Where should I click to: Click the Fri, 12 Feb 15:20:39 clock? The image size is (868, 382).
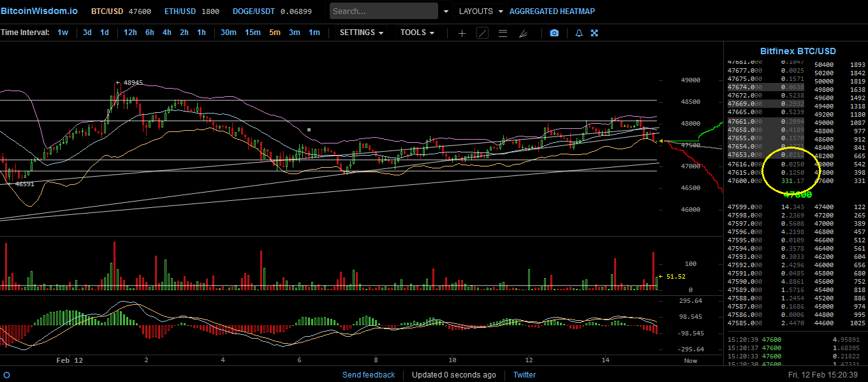[x=824, y=375]
